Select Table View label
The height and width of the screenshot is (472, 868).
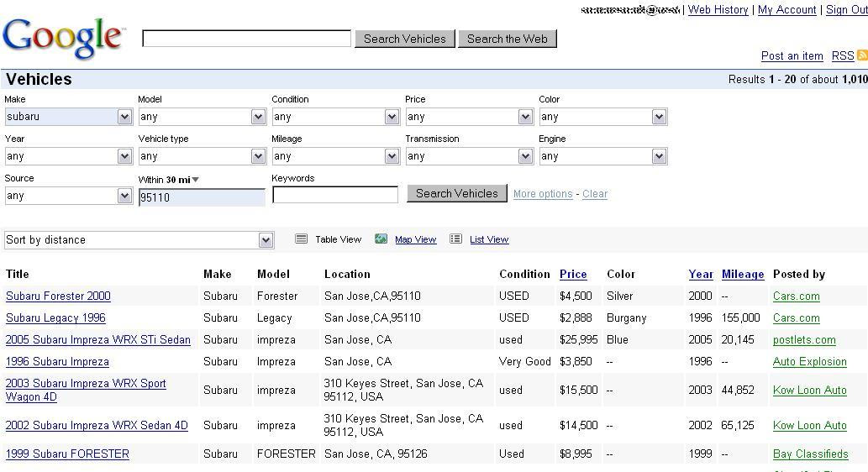click(x=339, y=239)
